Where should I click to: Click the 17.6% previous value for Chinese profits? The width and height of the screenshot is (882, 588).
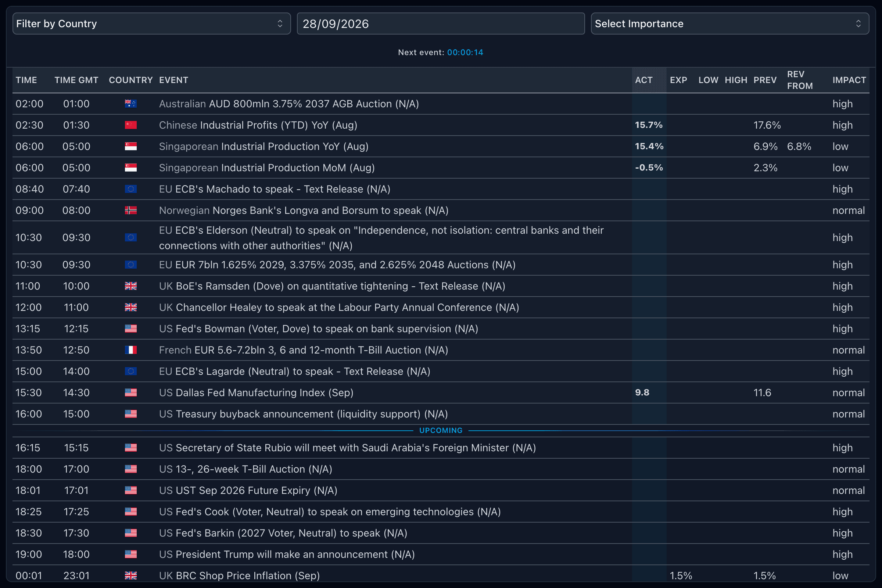coord(767,125)
